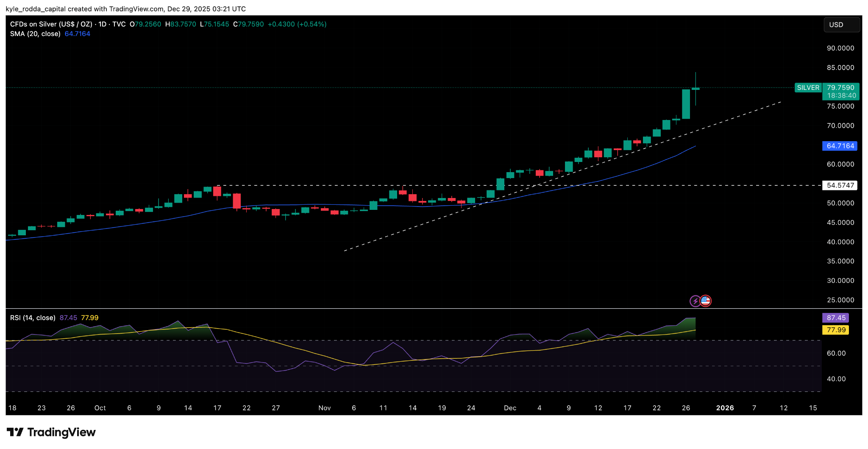This screenshot has width=868, height=449.
Task: Click the 90.0000 price scale label
Action: click(840, 48)
